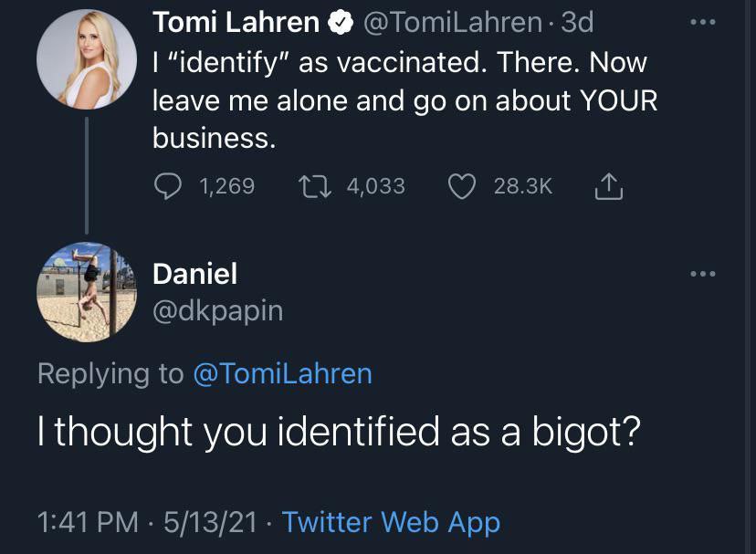Open more options on Tomi Lahren's tweet

point(703,22)
